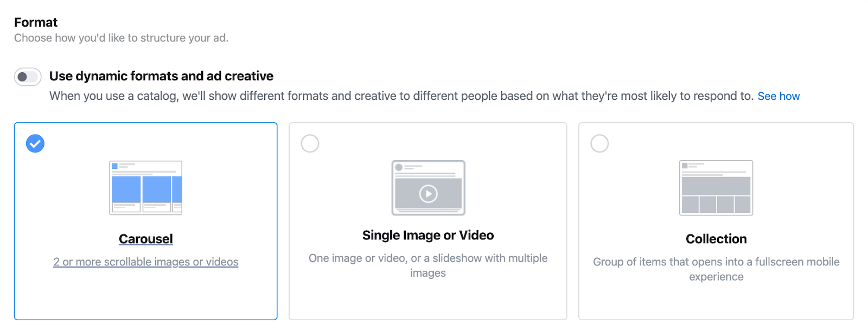Screen dimensions: 868x336
Task: Click the Collection title text
Action: 716,239
